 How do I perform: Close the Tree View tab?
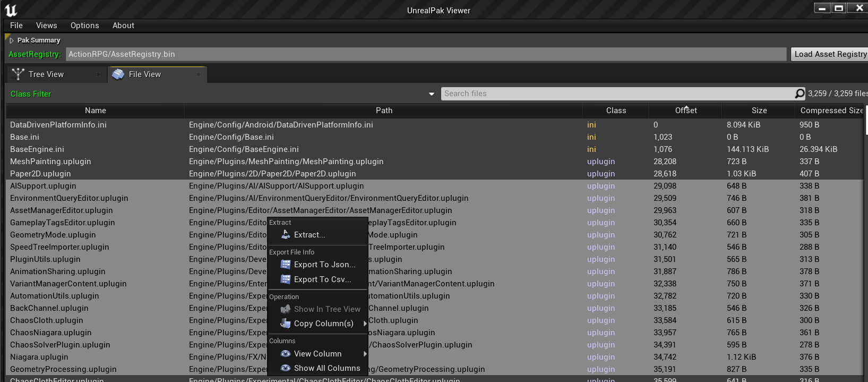point(98,74)
